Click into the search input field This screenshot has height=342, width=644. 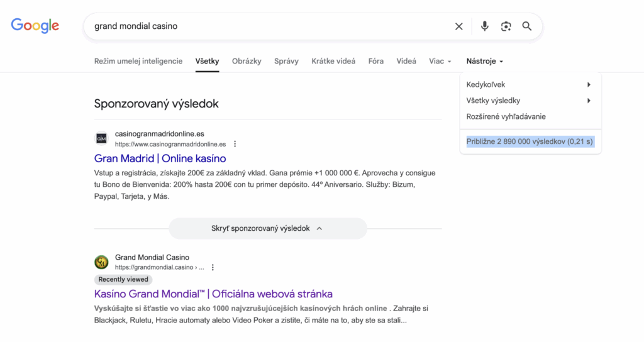click(x=264, y=26)
